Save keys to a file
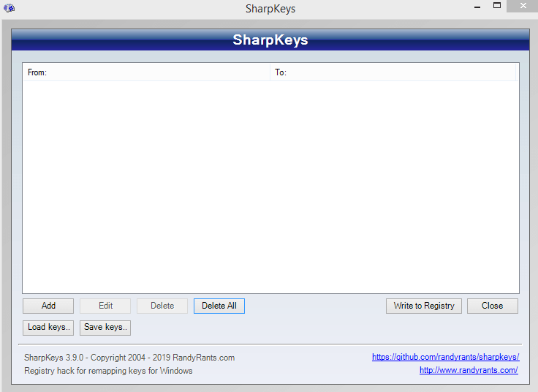 pos(105,328)
